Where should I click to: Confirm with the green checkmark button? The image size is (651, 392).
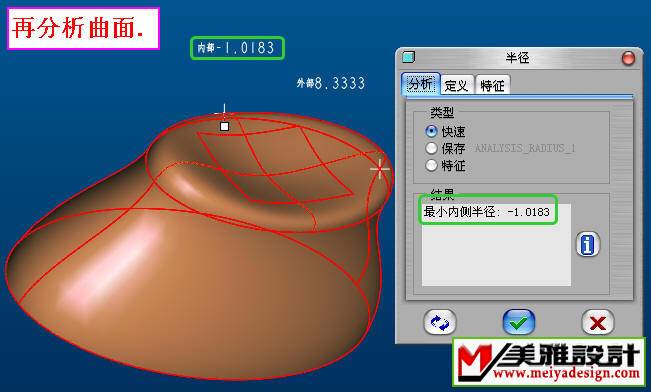(519, 322)
